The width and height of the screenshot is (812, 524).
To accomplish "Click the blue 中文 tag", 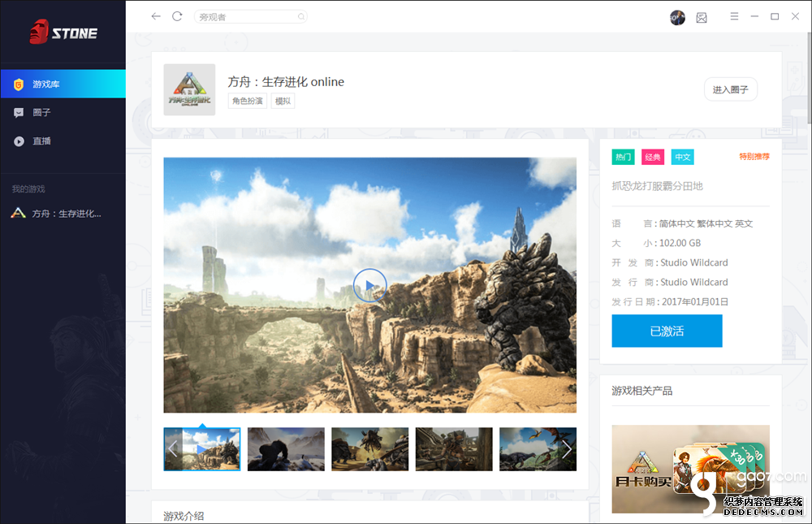I will pyautogui.click(x=683, y=157).
